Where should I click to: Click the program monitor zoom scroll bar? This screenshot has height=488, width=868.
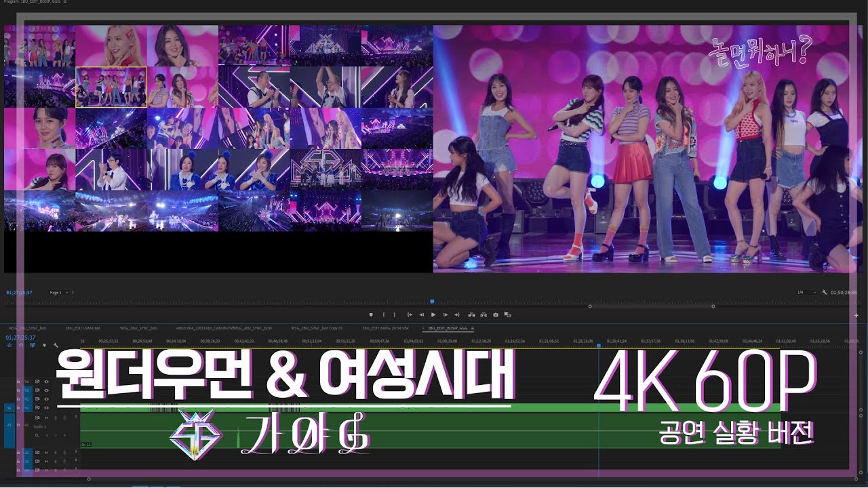coord(651,306)
